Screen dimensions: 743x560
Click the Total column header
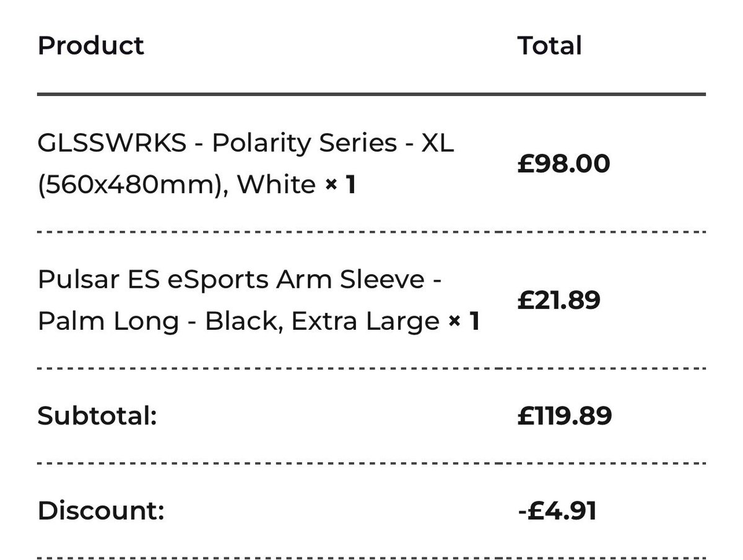pyautogui.click(x=550, y=46)
